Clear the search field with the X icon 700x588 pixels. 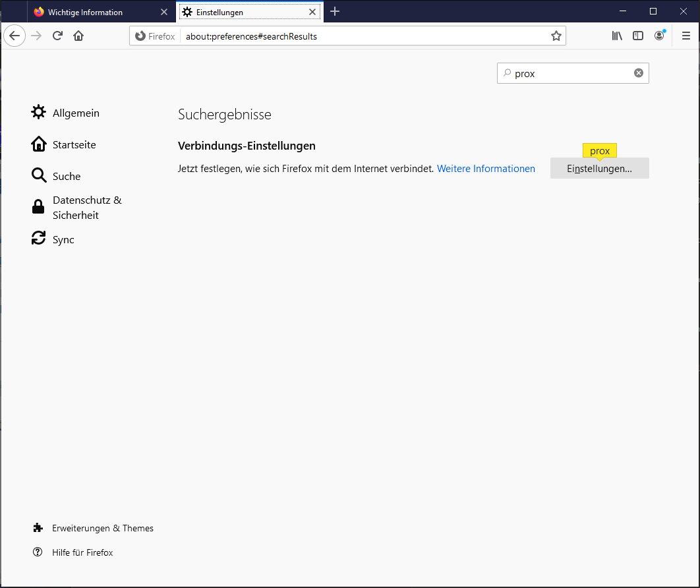click(x=639, y=73)
